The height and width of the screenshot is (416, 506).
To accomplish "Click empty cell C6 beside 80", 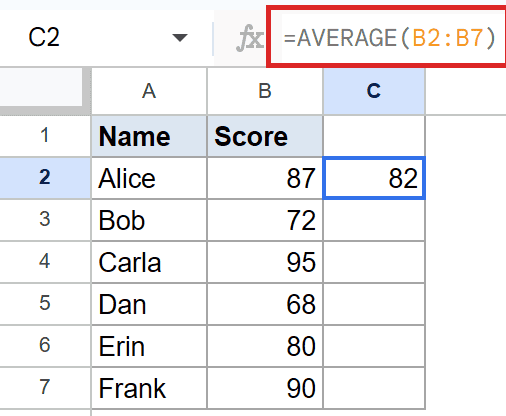I will point(374,346).
